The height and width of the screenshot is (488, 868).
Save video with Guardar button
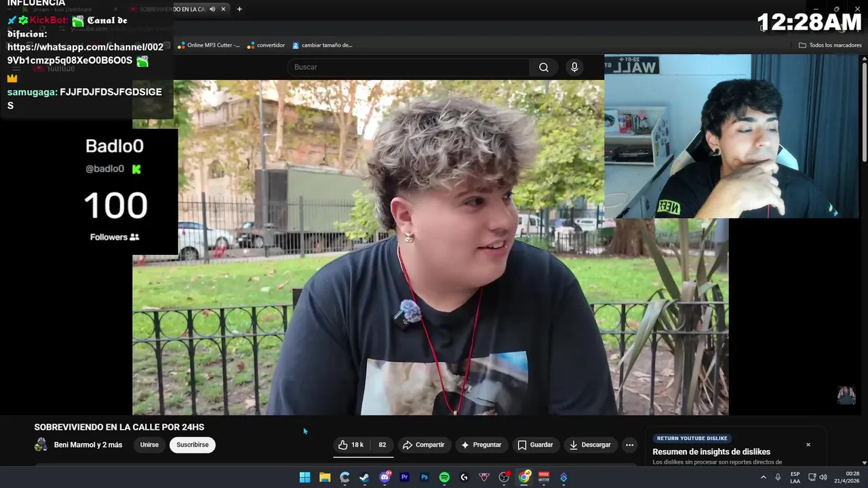click(535, 445)
